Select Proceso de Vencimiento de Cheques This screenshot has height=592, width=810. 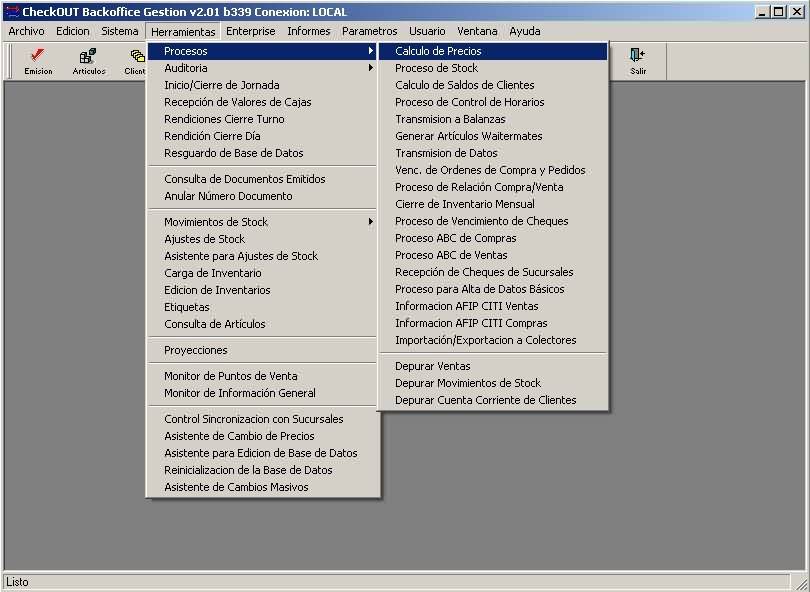click(493, 222)
